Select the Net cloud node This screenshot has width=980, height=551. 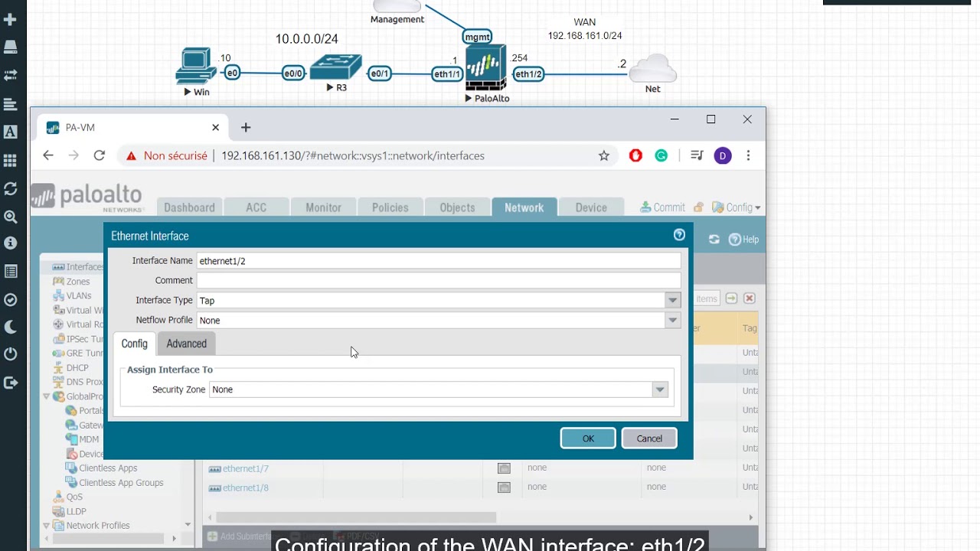pyautogui.click(x=652, y=69)
